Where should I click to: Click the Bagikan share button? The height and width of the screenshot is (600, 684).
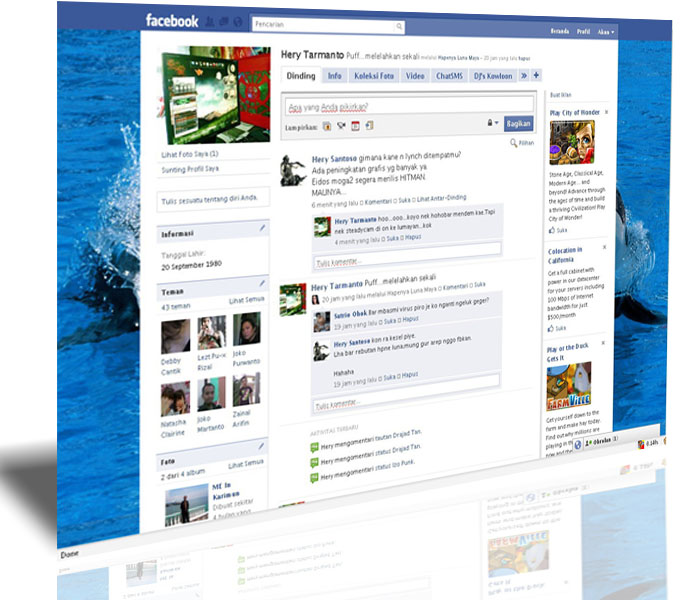518,124
